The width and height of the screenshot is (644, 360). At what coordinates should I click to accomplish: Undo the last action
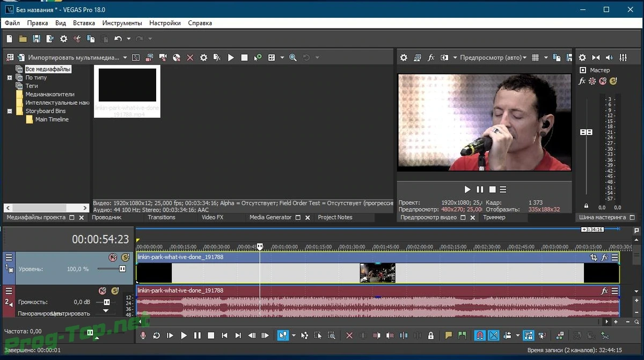[118, 39]
